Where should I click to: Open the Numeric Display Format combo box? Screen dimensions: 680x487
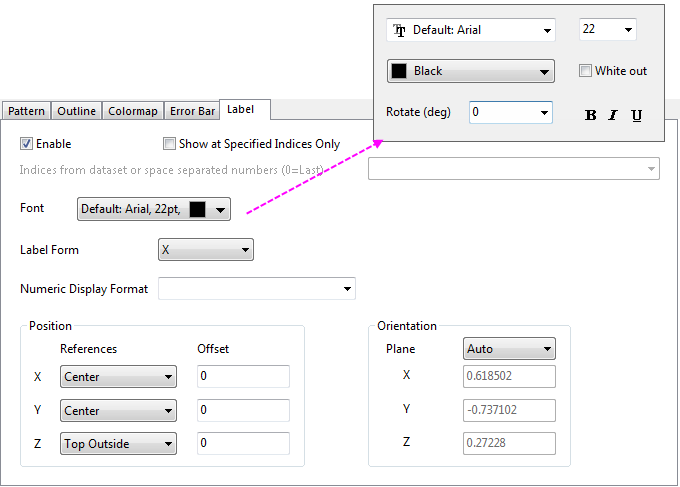(256, 289)
